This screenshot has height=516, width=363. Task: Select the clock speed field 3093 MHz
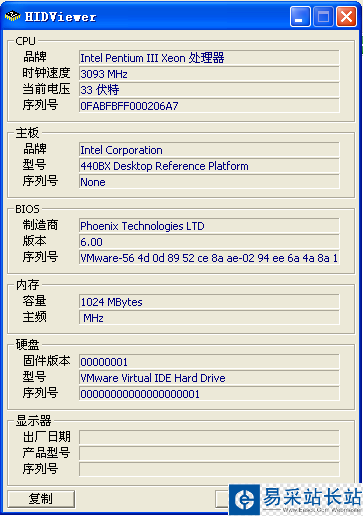click(209, 74)
